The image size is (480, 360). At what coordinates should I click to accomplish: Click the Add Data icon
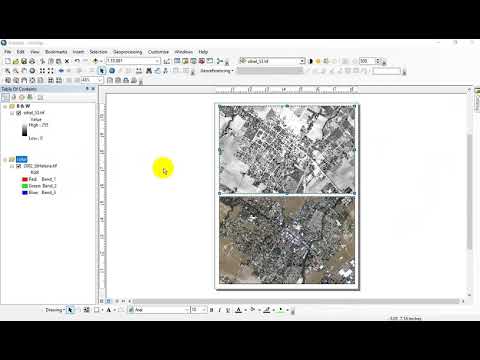coord(95,61)
